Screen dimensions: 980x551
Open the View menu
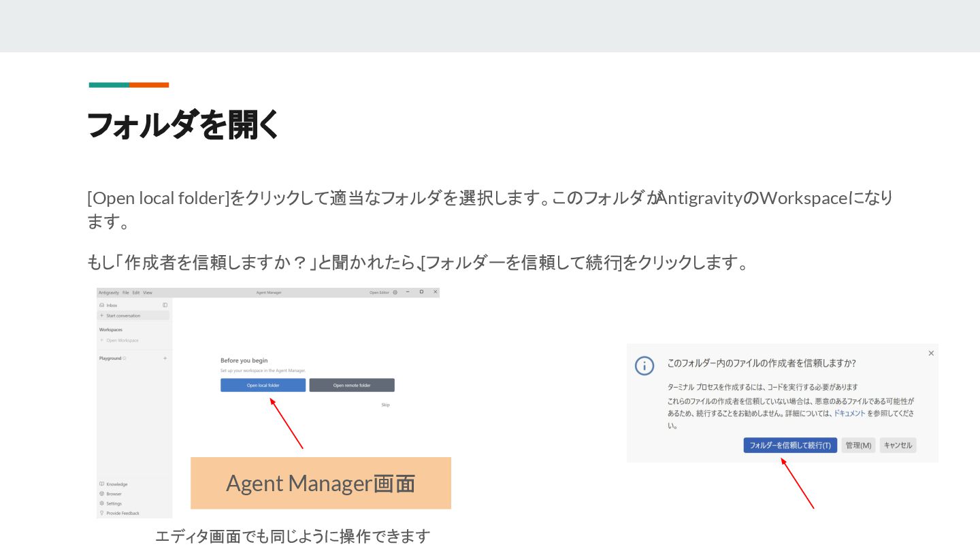click(x=148, y=293)
